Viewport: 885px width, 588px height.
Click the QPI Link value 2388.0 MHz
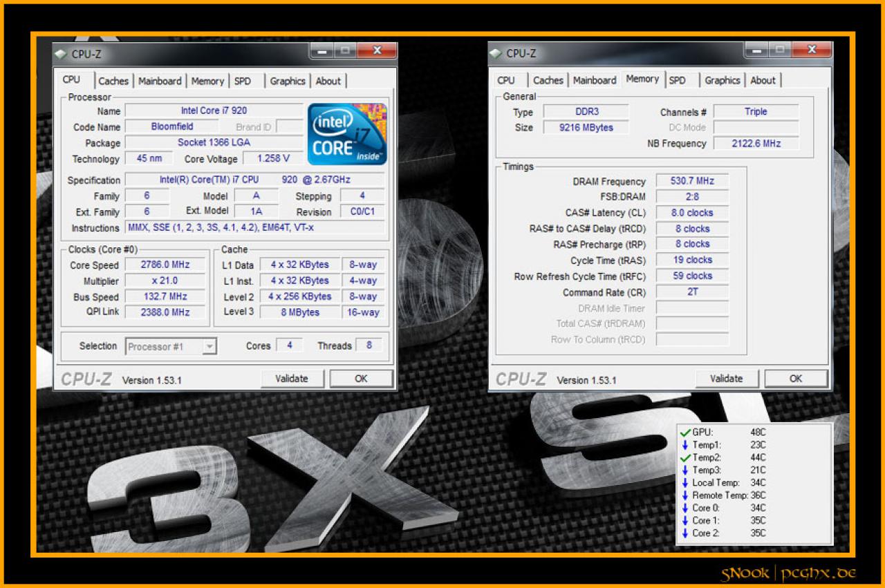coord(165,312)
